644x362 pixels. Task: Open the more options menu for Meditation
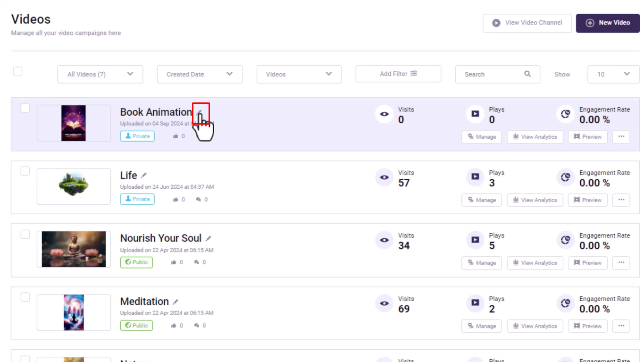click(621, 326)
